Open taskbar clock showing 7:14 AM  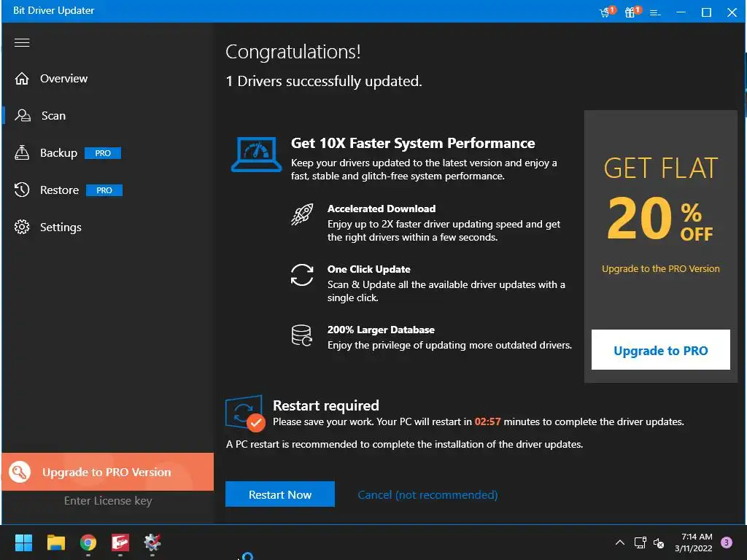coord(694,542)
